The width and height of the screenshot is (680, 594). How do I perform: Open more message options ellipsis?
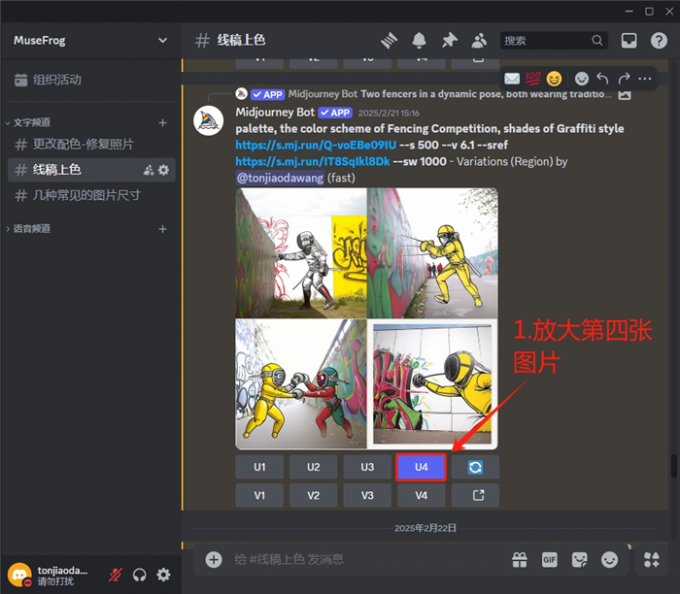tap(645, 79)
